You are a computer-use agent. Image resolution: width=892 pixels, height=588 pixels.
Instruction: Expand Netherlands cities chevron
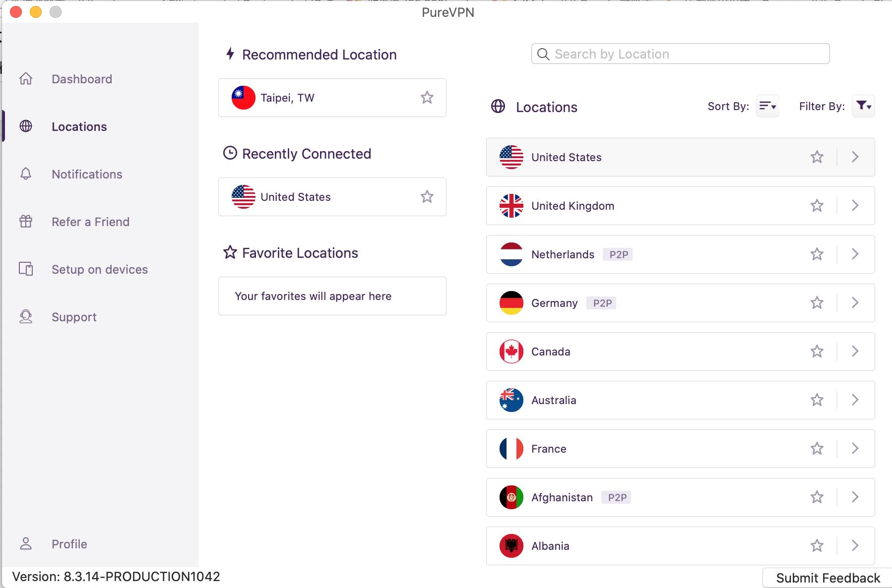pos(855,254)
